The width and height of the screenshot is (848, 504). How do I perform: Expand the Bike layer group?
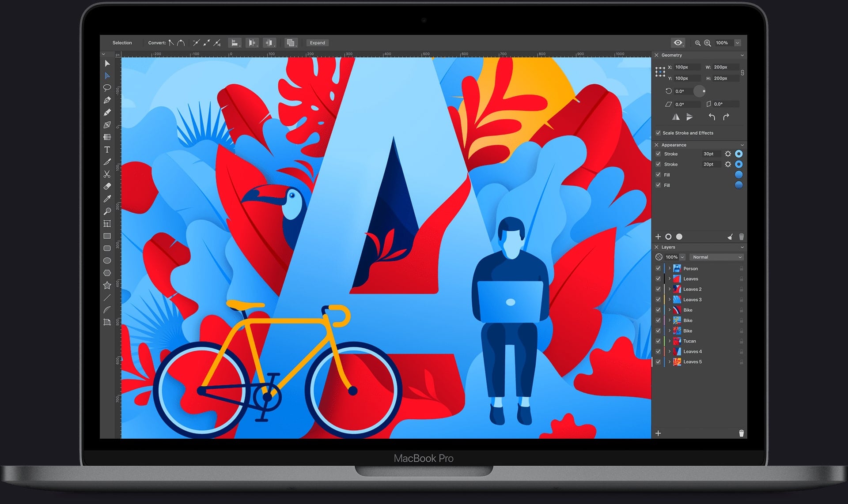(x=669, y=310)
